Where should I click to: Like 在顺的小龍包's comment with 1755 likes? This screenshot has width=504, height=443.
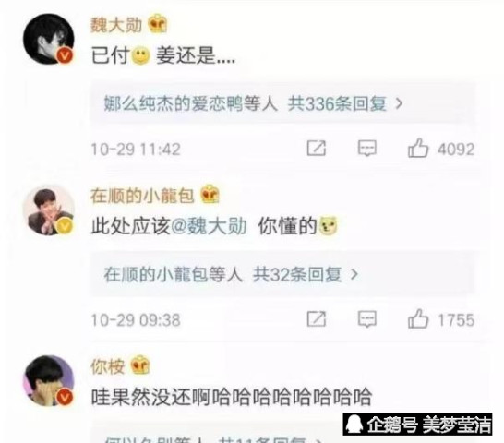tap(418, 319)
